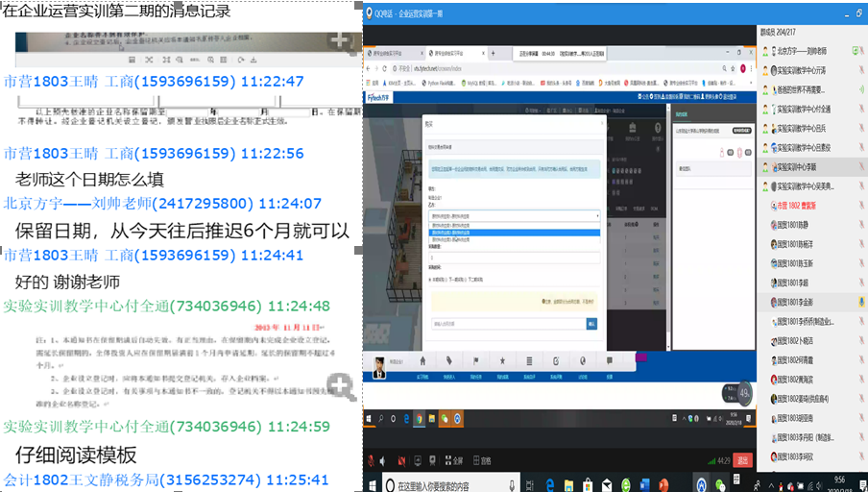Viewport: 868px width, 492px height.
Task: Click the list icon in the game toolbar
Action: [529, 360]
